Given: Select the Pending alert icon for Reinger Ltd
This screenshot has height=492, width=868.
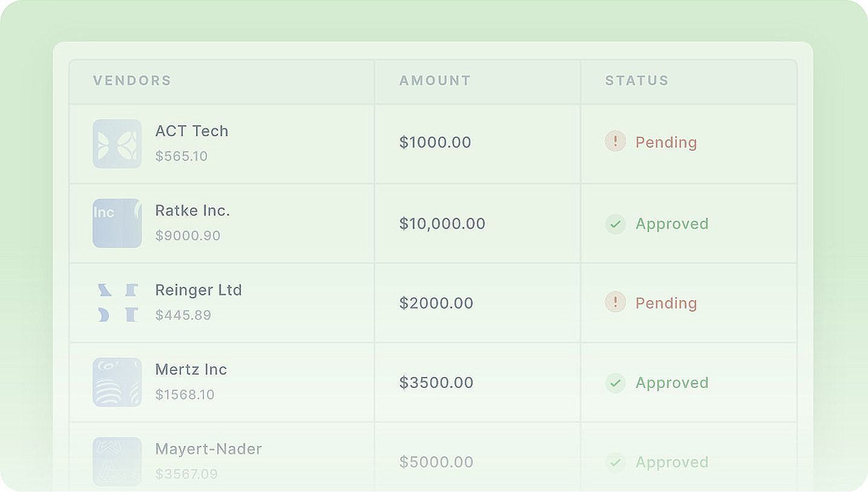Looking at the screenshot, I should [615, 302].
